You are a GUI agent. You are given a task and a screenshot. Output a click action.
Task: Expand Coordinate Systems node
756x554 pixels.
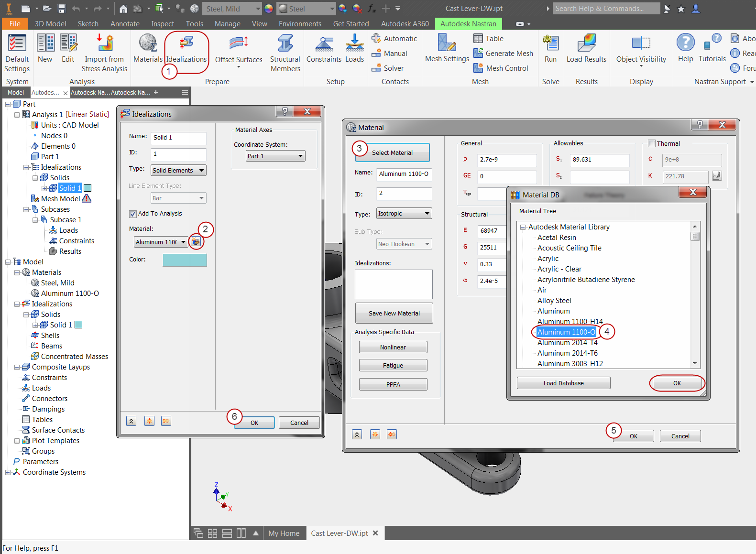pyautogui.click(x=8, y=472)
